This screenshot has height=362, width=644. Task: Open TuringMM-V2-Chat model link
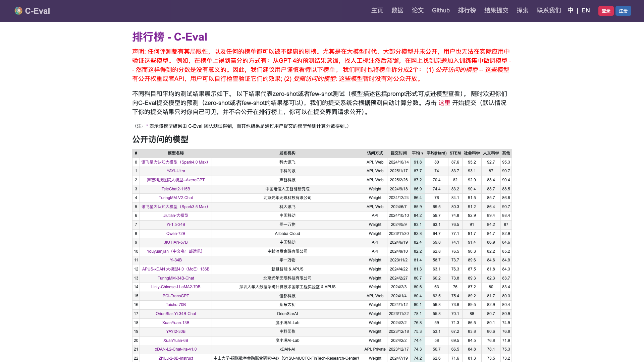tap(176, 198)
